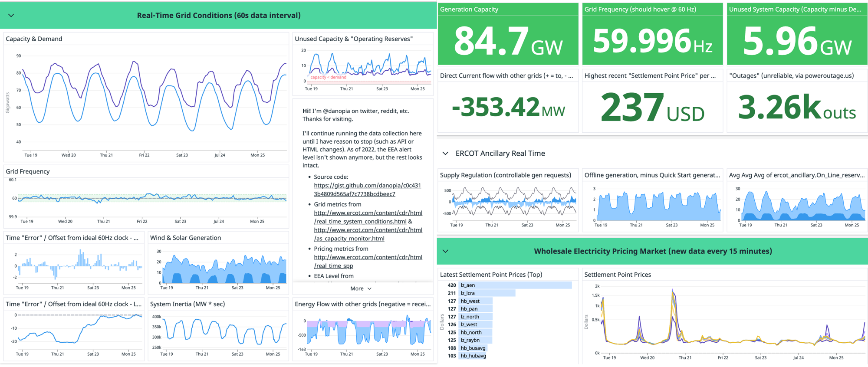Open the real_time_spp pricing link

click(368, 262)
